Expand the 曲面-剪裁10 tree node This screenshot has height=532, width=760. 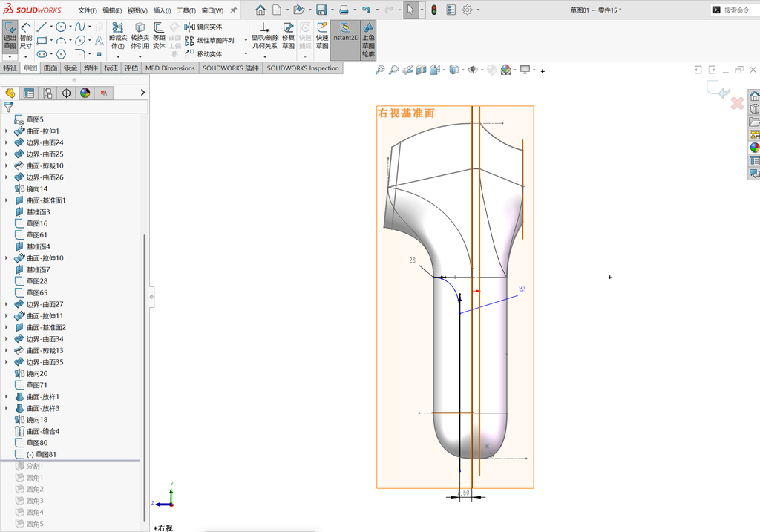tap(6, 165)
